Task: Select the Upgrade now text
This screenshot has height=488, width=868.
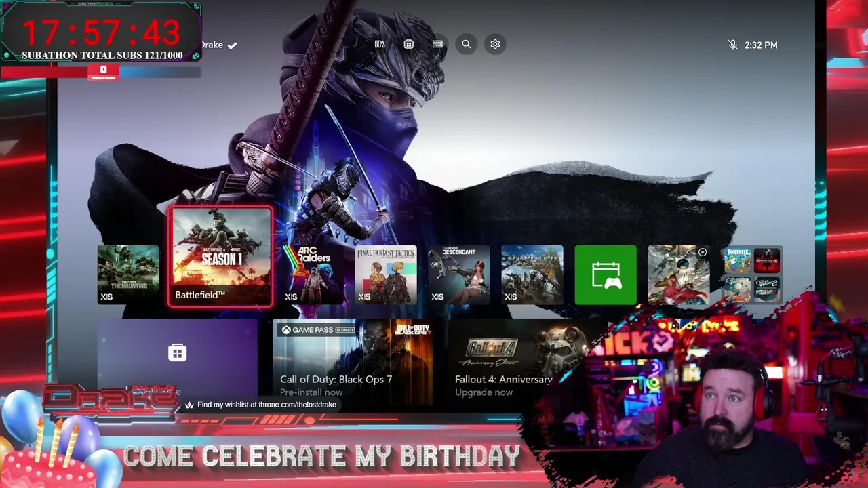Action: (x=484, y=392)
